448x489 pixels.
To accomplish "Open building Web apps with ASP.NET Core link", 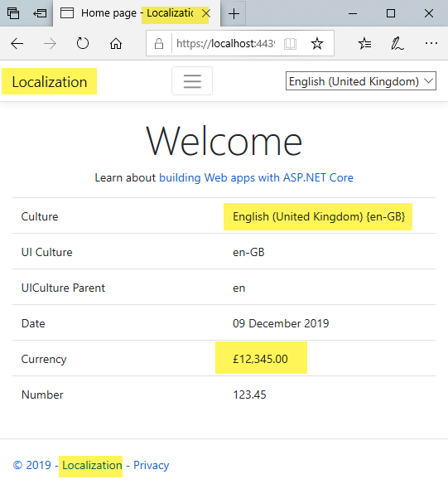I will 256,177.
